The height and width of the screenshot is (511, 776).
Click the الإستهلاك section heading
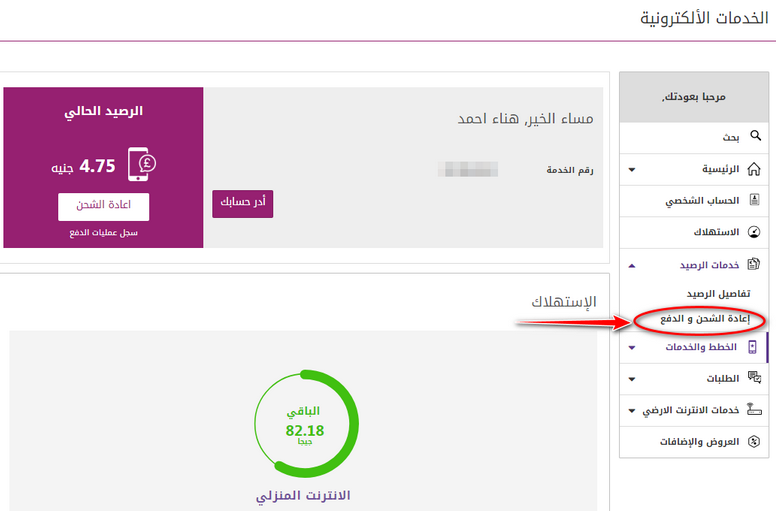click(564, 302)
